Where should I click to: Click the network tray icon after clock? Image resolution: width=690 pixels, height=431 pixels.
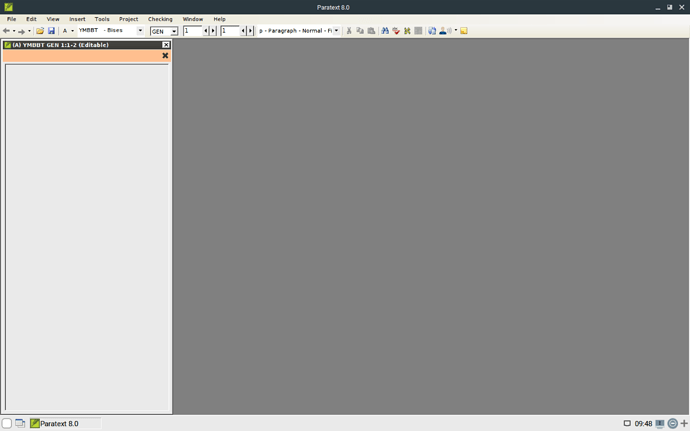coord(660,424)
